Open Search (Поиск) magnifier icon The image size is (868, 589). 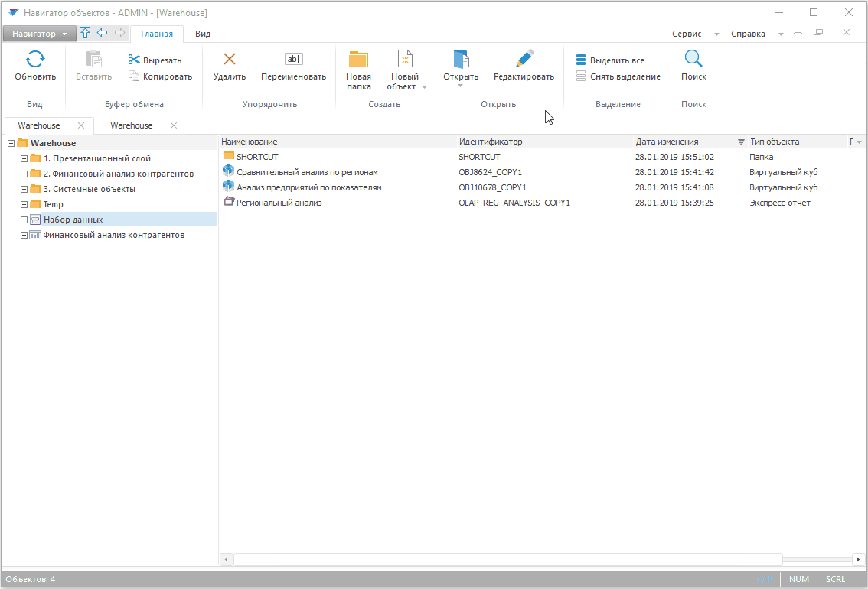click(693, 60)
